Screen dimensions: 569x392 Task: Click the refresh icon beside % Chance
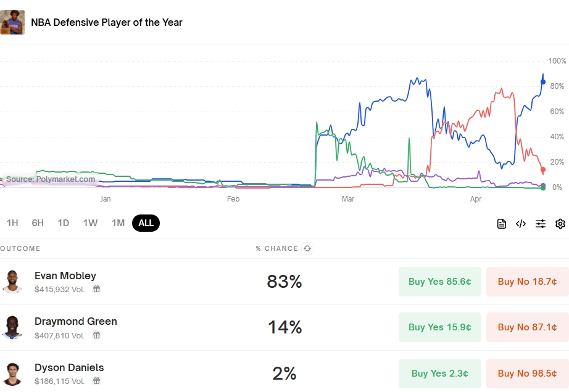click(307, 248)
